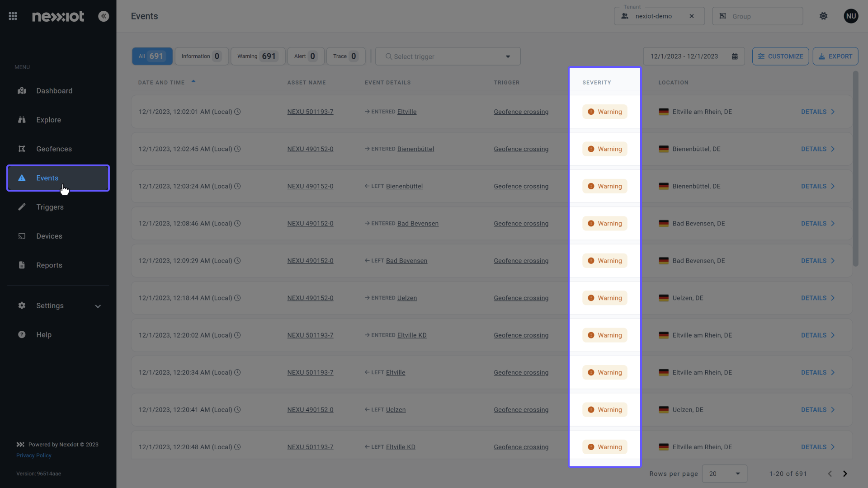The width and height of the screenshot is (868, 488).
Task: Open the Rows per page dropdown
Action: coord(724,474)
